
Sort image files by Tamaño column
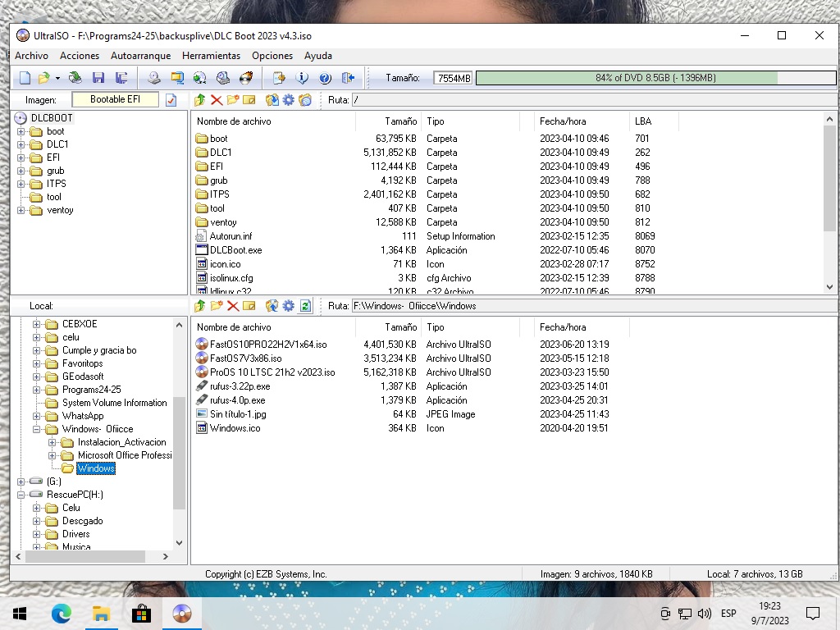click(388, 121)
